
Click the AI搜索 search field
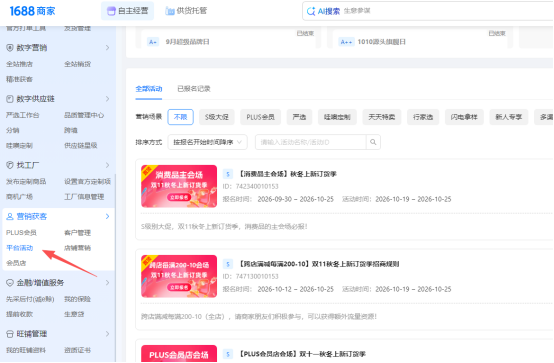428,11
